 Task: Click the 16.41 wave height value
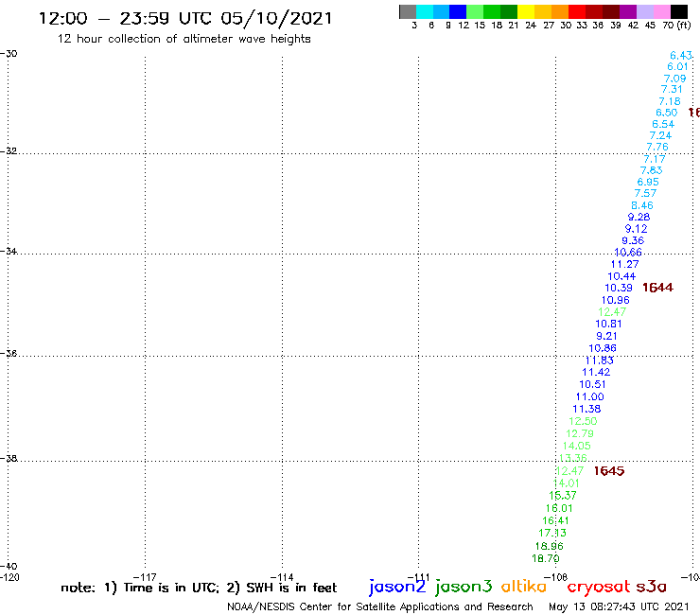pos(555,520)
